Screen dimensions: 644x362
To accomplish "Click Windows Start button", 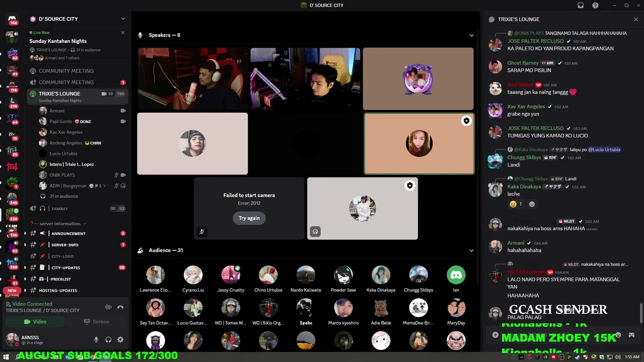I will click(x=6, y=357).
